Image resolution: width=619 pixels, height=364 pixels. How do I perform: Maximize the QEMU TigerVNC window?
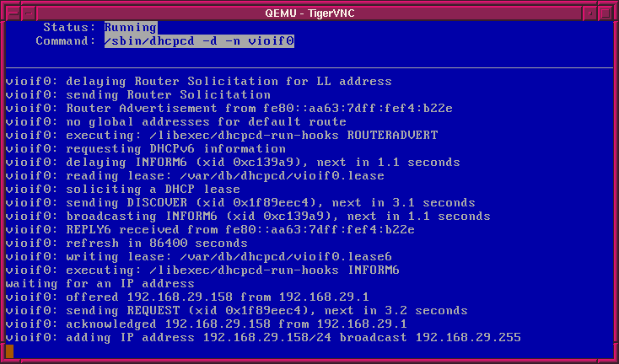click(608, 9)
